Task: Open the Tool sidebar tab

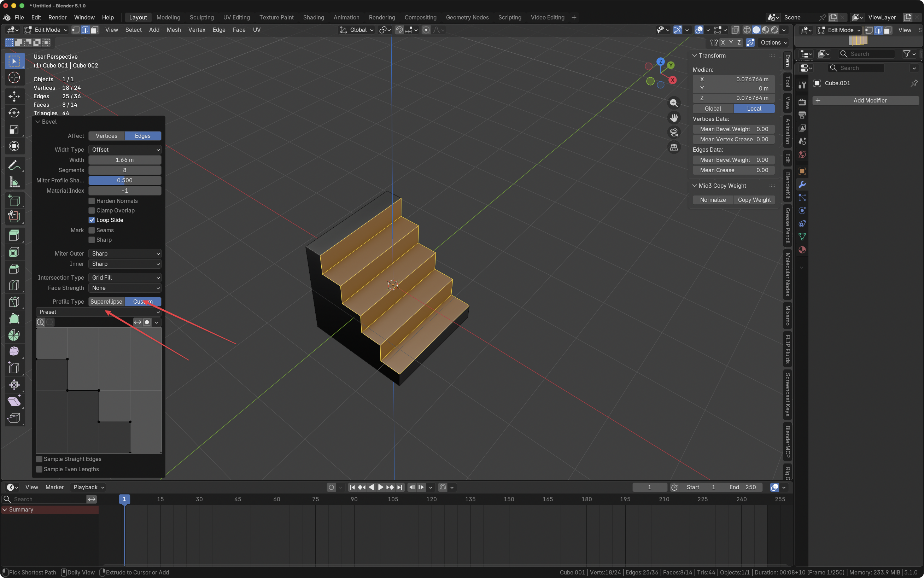Action: pyautogui.click(x=787, y=82)
